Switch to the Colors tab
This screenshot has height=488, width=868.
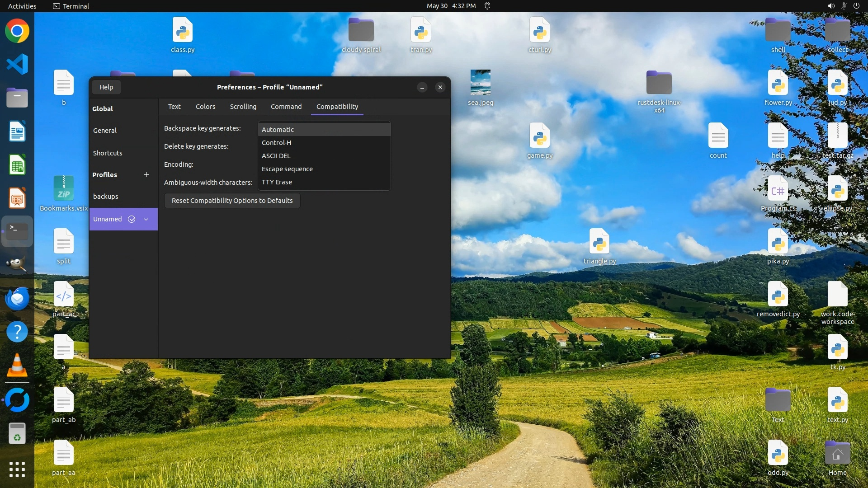coord(205,107)
